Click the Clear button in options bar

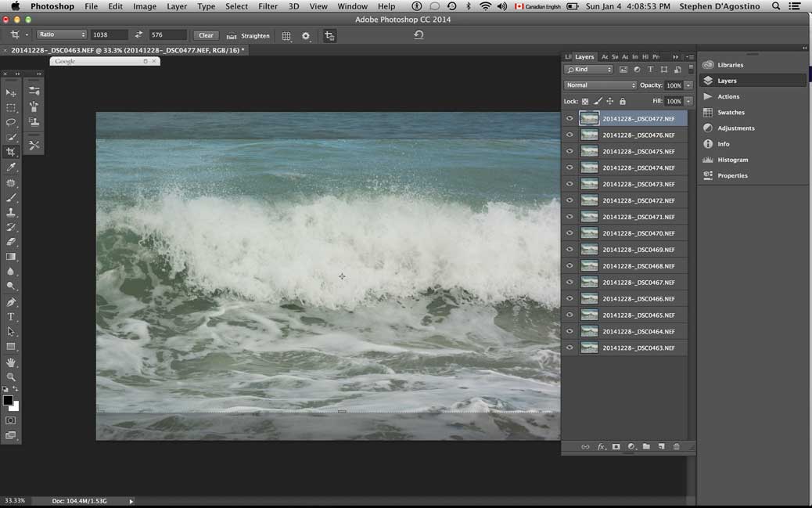pos(206,35)
